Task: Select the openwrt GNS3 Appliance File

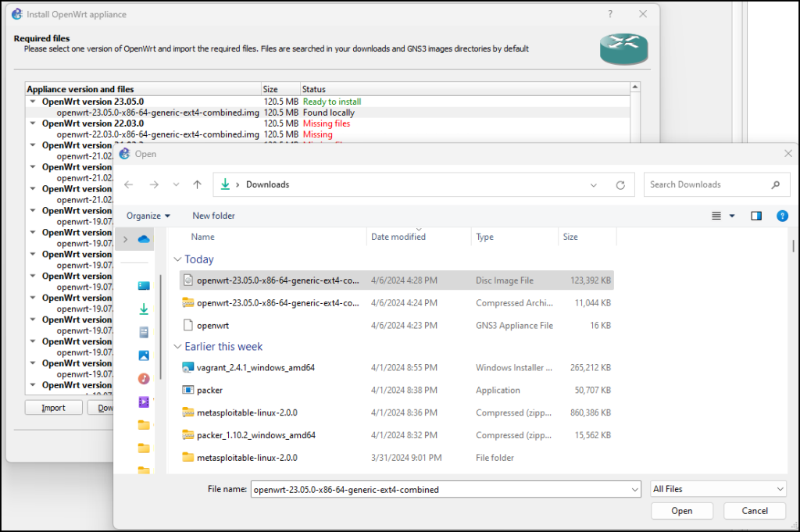Action: coord(396,325)
